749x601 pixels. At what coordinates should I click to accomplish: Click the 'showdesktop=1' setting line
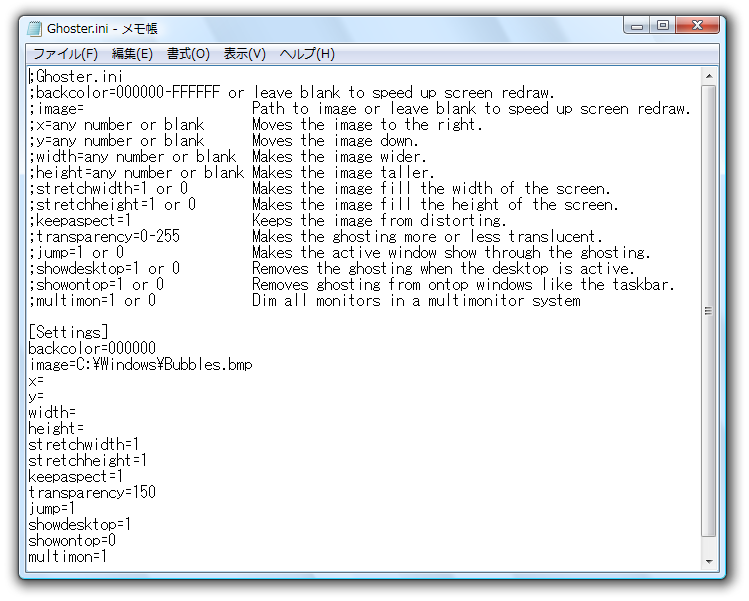(x=79, y=525)
